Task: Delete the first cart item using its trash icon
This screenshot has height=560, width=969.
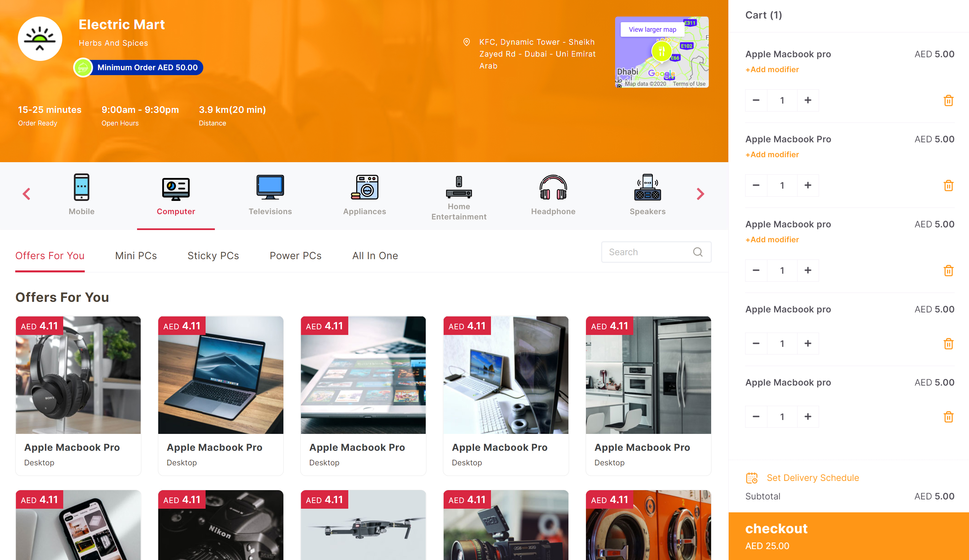Action: (948, 101)
